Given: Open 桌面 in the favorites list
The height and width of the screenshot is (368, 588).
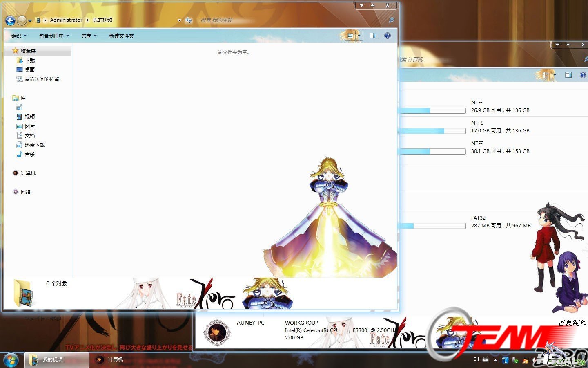Looking at the screenshot, I should (x=30, y=70).
